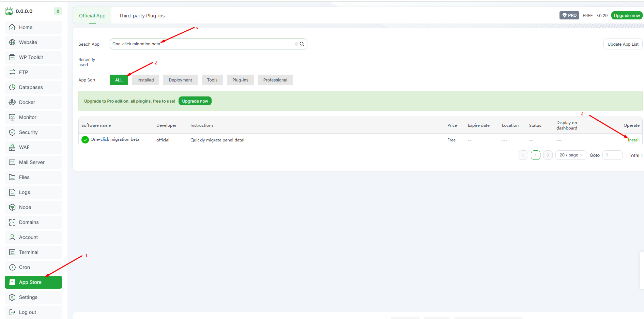Expand the 20 / page dropdown
The height and width of the screenshot is (319, 644).
571,155
